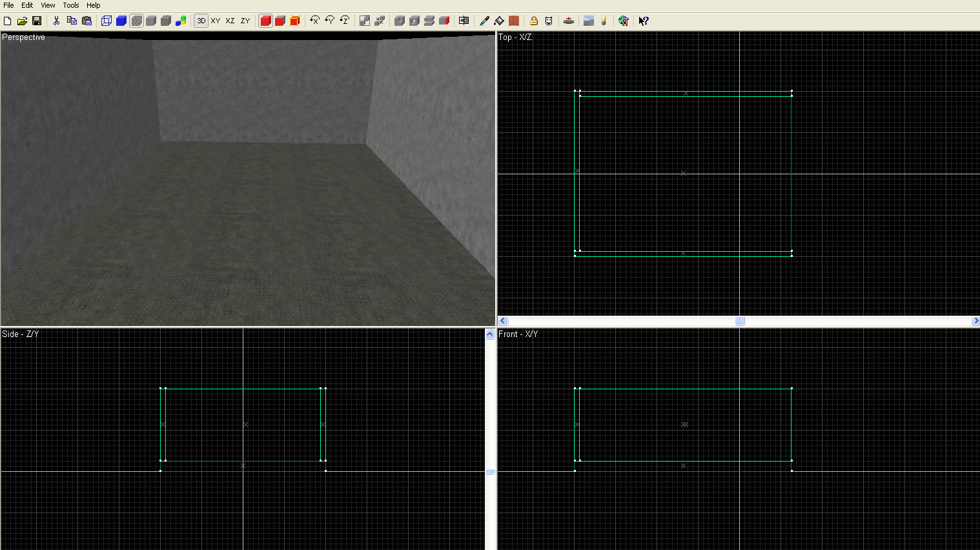Open the File menu
This screenshot has height=550, width=980.
[x=8, y=5]
